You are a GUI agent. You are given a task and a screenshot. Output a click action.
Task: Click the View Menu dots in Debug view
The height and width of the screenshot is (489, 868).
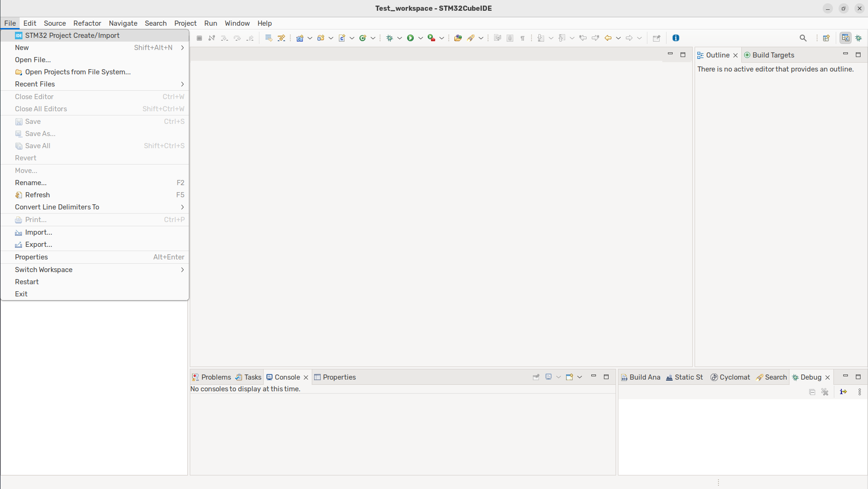point(860,392)
